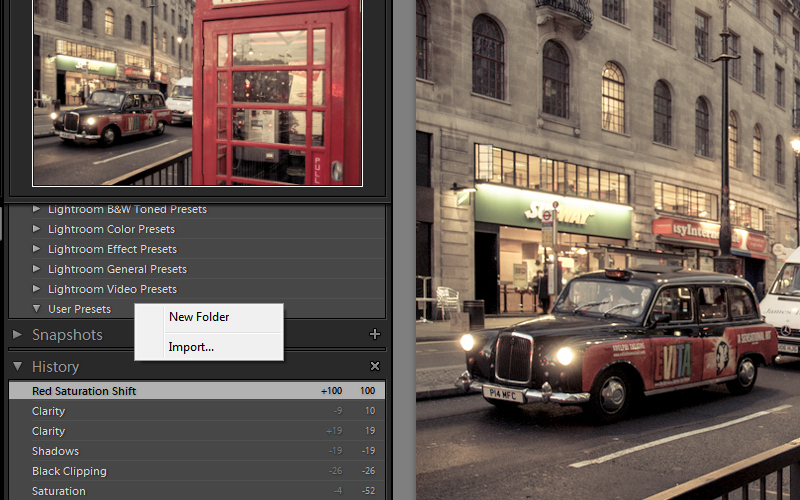Add a new snapshot with plus icon
Image resolution: width=800 pixels, height=500 pixels.
(375, 335)
